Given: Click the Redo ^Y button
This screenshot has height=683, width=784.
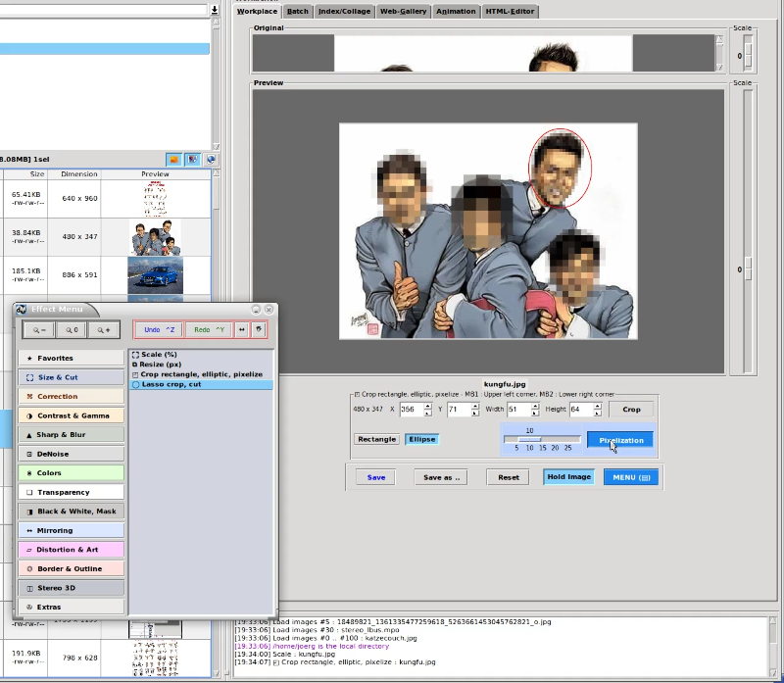Looking at the screenshot, I should 209,330.
